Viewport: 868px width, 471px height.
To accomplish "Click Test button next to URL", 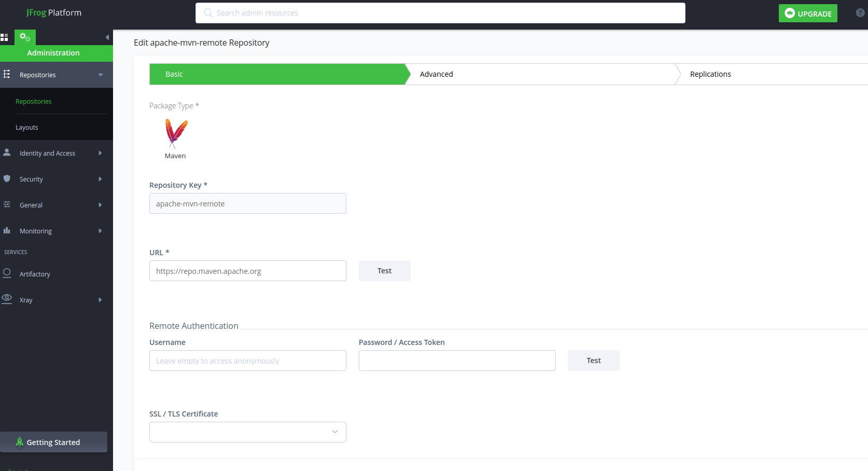I will (x=385, y=271).
